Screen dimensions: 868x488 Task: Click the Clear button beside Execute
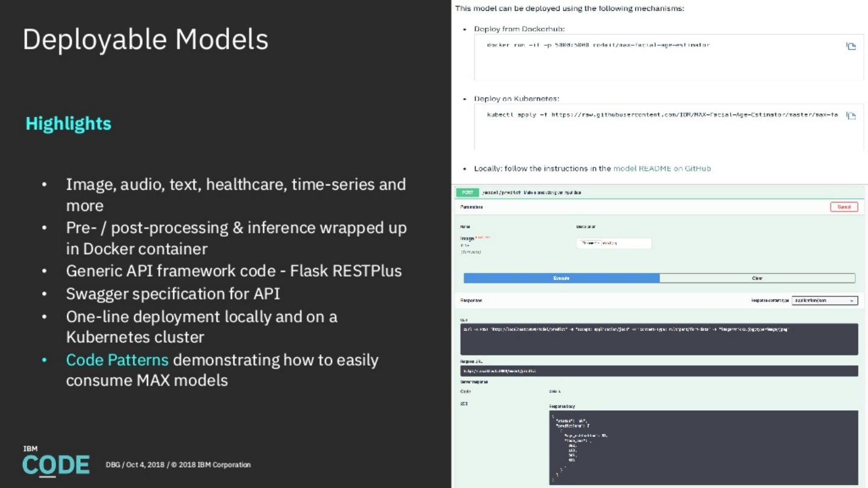tap(757, 278)
